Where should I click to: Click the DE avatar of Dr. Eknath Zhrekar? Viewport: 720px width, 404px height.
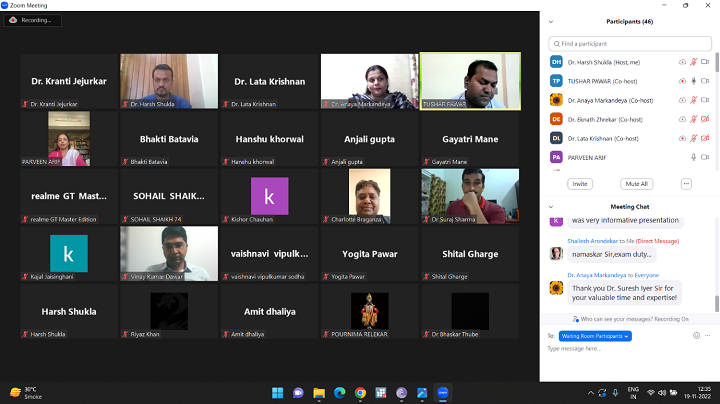pyautogui.click(x=556, y=119)
